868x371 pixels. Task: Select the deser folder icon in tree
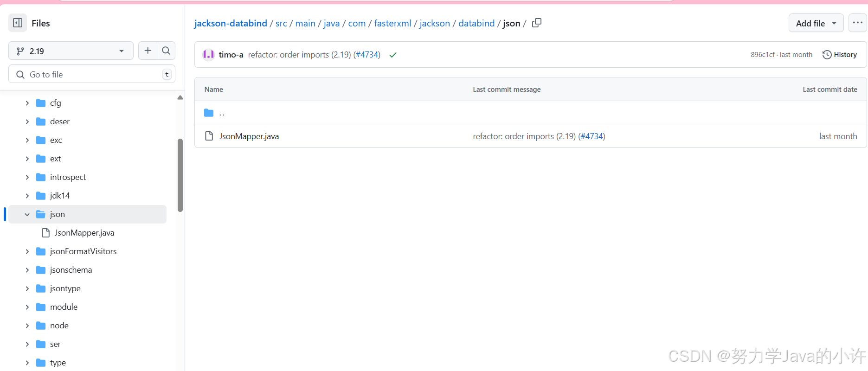(x=41, y=122)
